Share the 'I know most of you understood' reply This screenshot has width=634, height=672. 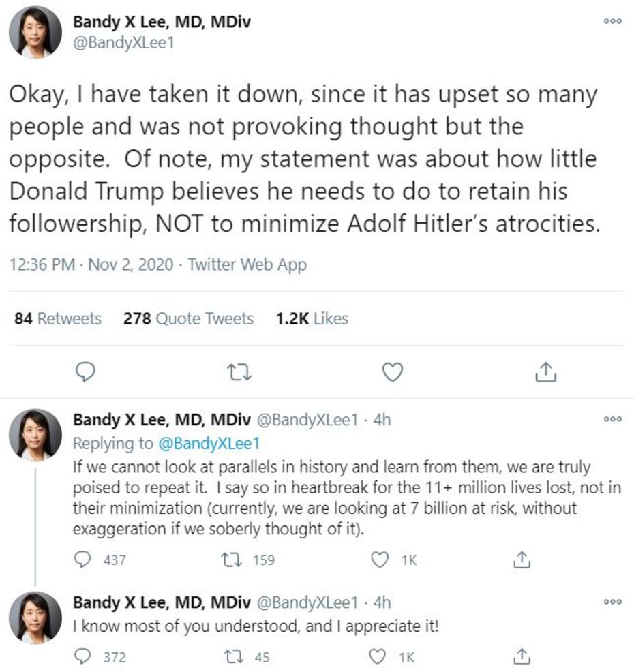(x=522, y=657)
